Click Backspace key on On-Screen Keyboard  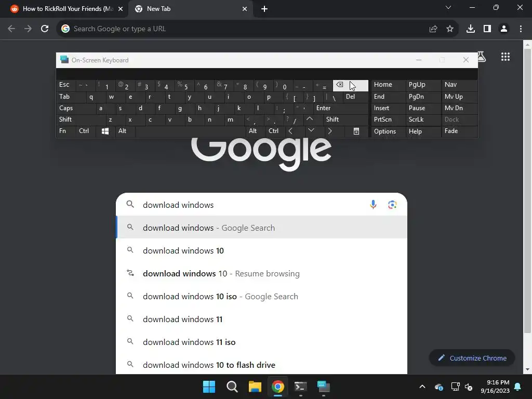coord(351,86)
